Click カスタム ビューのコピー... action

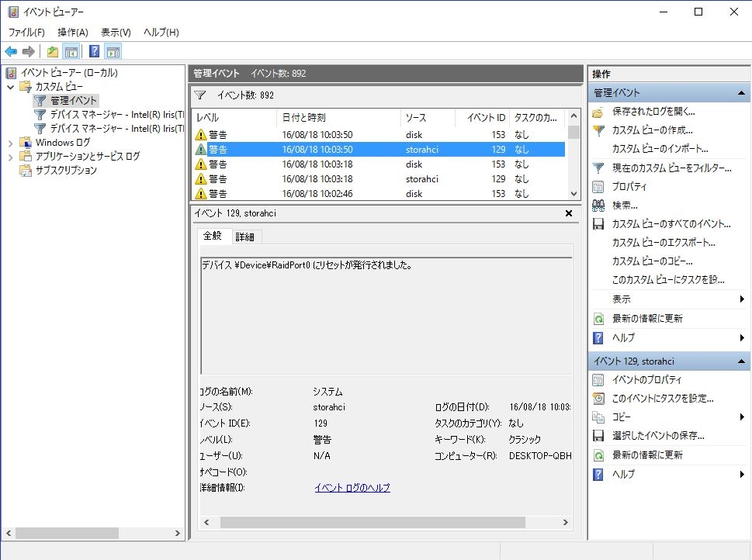coord(652,262)
